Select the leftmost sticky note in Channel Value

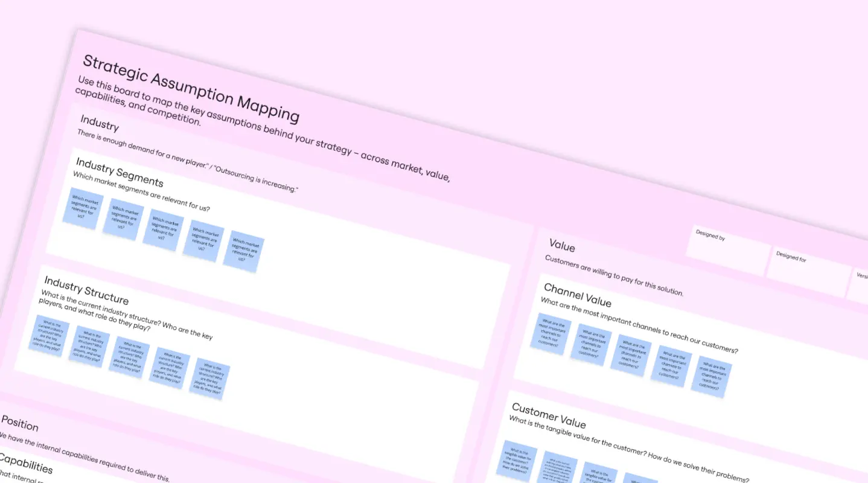pos(550,333)
